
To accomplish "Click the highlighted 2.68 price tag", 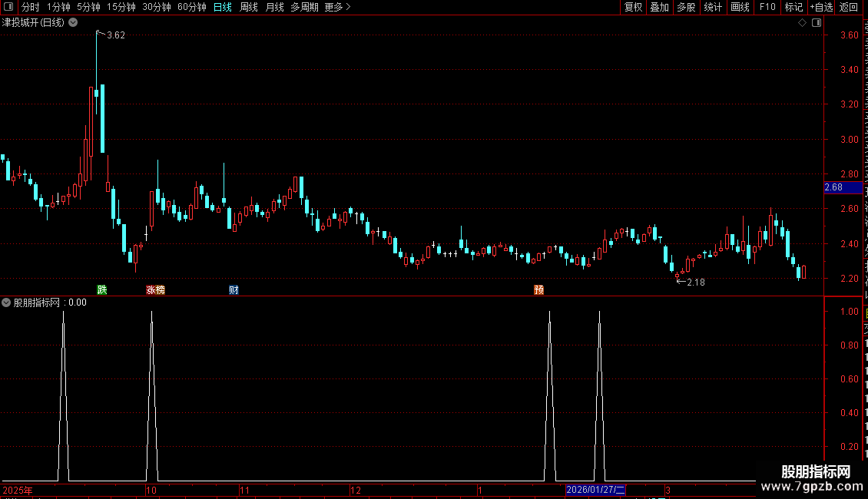I will click(843, 187).
